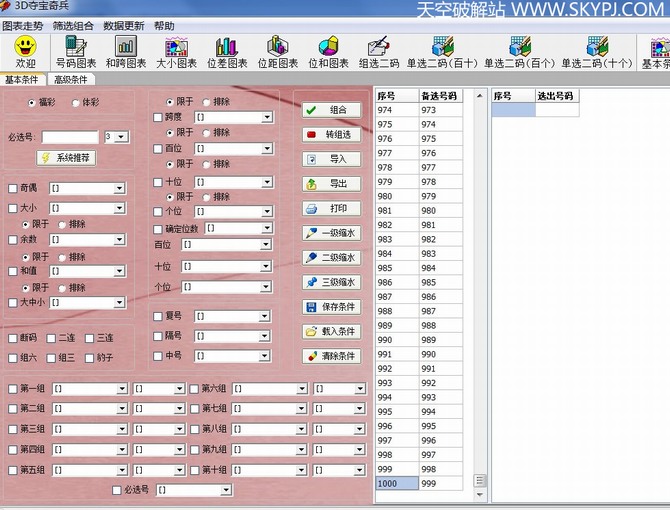The image size is (670, 510).
Task: Enable the 奇偶 checkbox
Action: 12,187
